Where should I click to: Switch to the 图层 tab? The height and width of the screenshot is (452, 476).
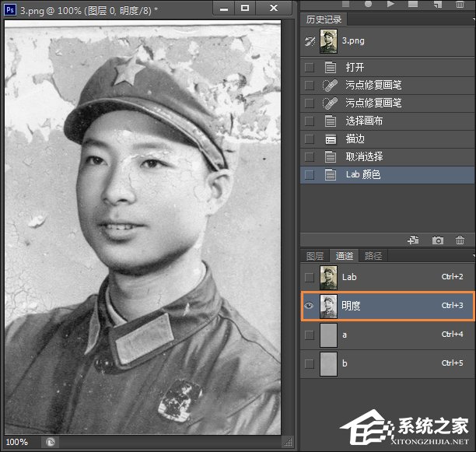coord(315,256)
